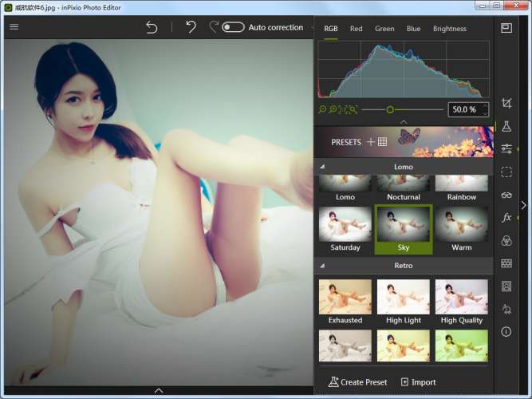Collapse the Retro preset group

click(x=322, y=266)
